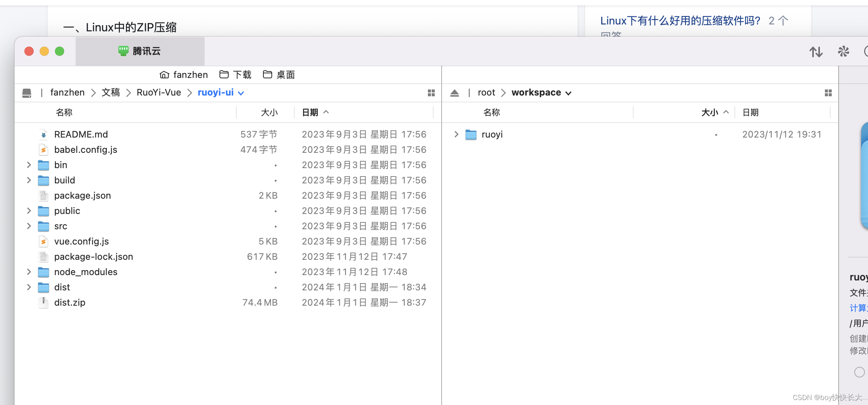Open the Linux压缩软件 question link
The width and height of the screenshot is (868, 405).
click(x=680, y=21)
